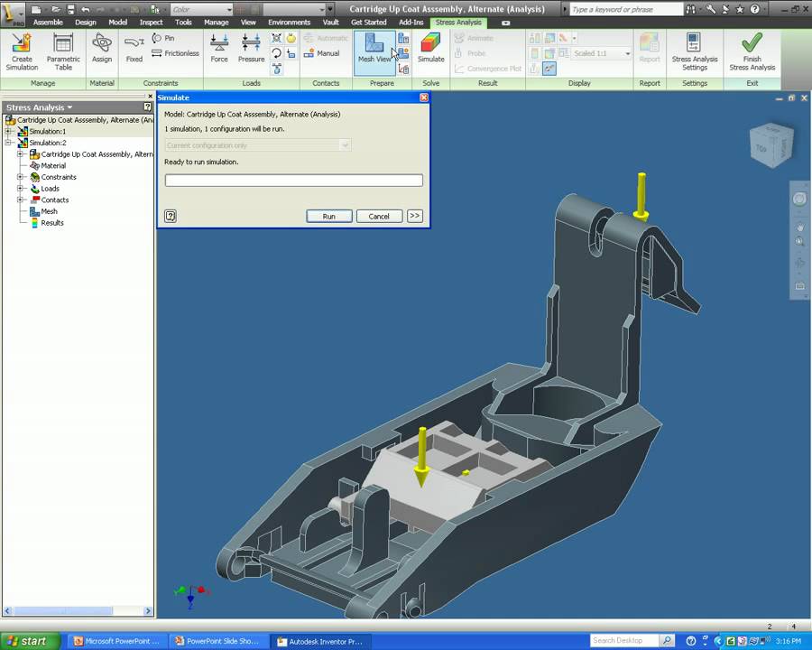Click the mesh settings icon in Prepare
The width and height of the screenshot is (812, 650).
click(403, 38)
